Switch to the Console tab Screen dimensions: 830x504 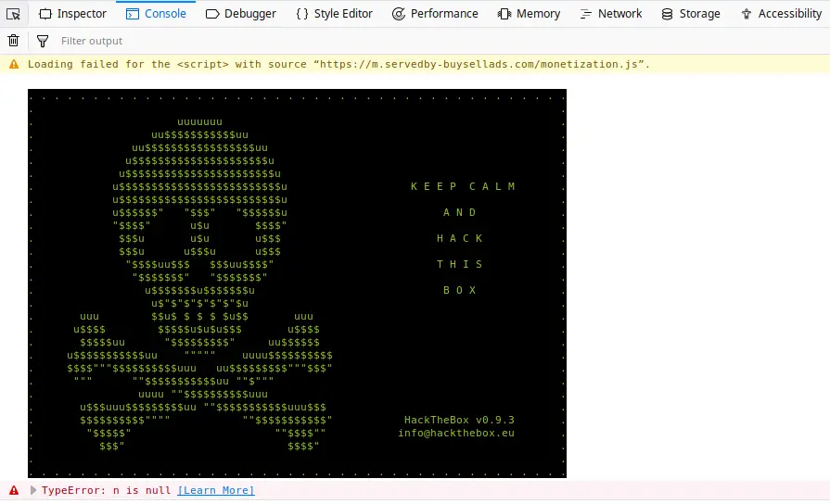click(156, 14)
